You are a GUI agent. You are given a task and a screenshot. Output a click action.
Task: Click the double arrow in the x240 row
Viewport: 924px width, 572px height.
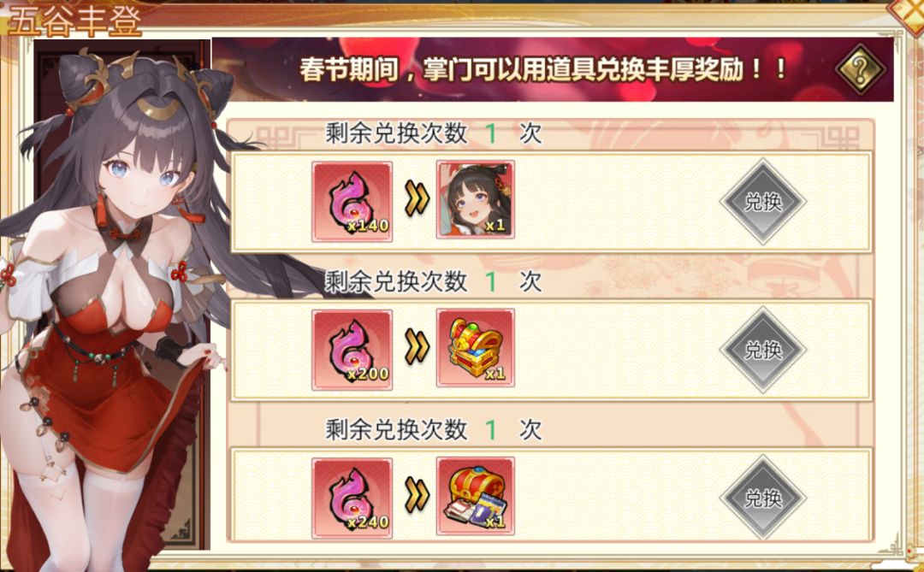pos(416,496)
